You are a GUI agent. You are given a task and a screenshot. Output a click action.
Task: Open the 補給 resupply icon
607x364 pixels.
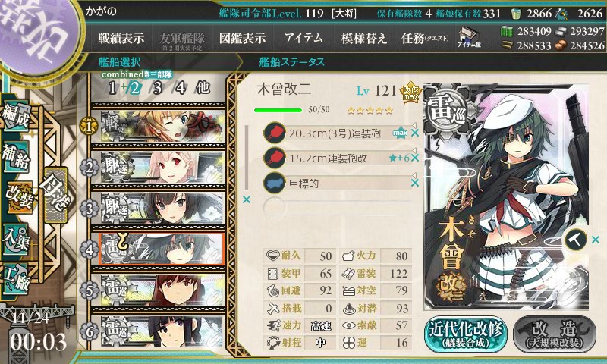coord(16,157)
